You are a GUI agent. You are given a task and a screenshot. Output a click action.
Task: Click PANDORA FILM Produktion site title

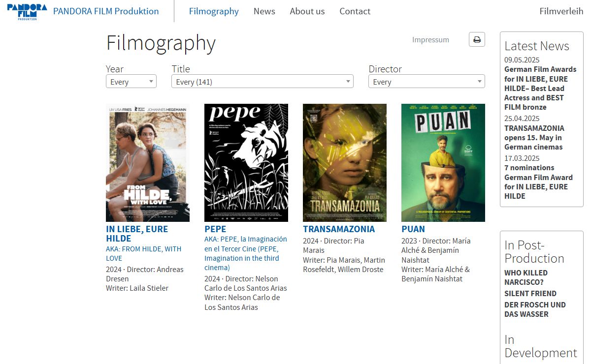click(106, 11)
